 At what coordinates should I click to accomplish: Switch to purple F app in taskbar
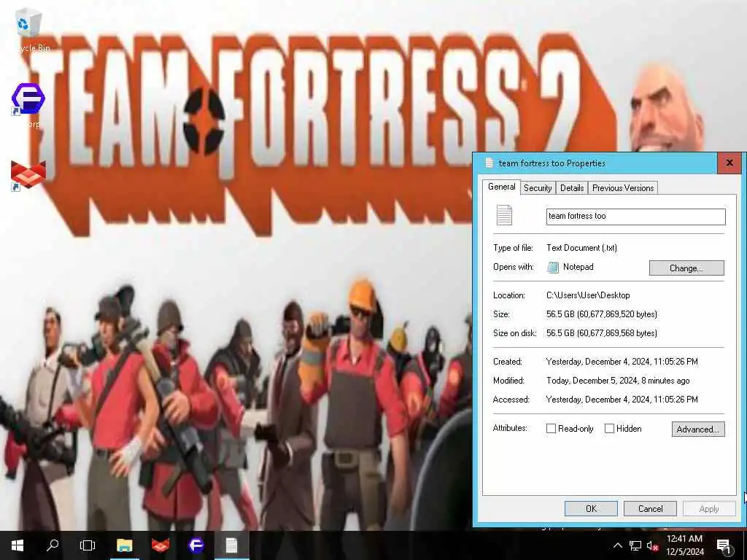tap(196, 545)
